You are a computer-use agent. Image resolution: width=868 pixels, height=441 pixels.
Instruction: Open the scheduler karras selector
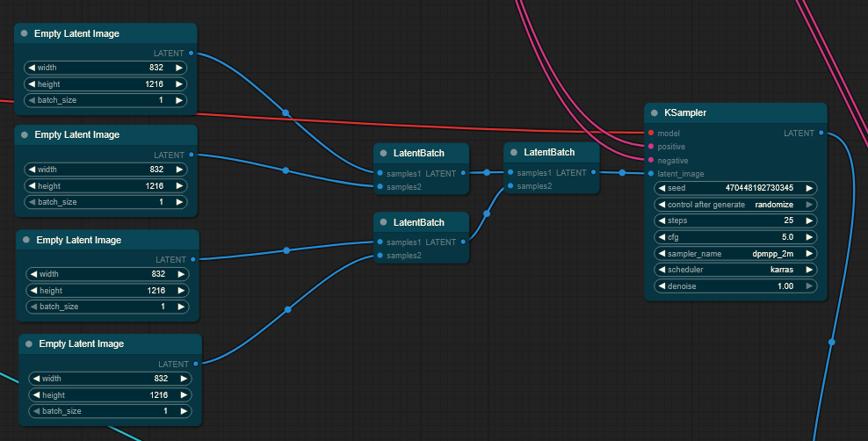click(782, 270)
